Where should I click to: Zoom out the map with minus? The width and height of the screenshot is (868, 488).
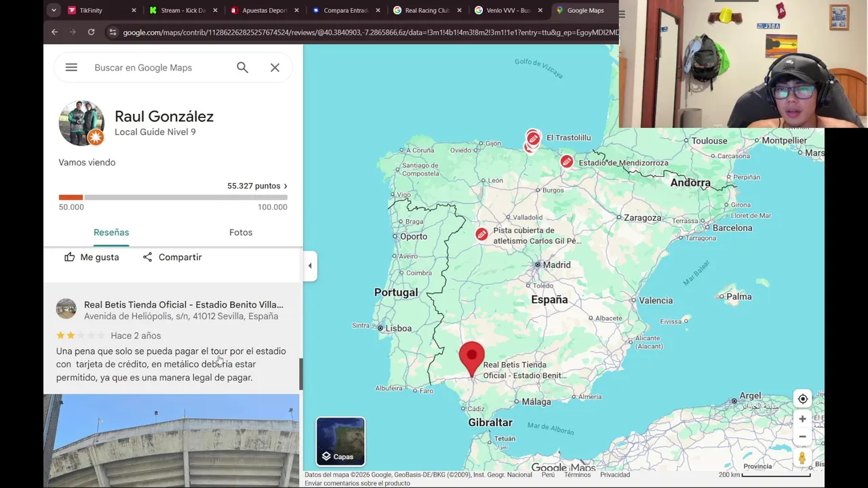click(802, 436)
